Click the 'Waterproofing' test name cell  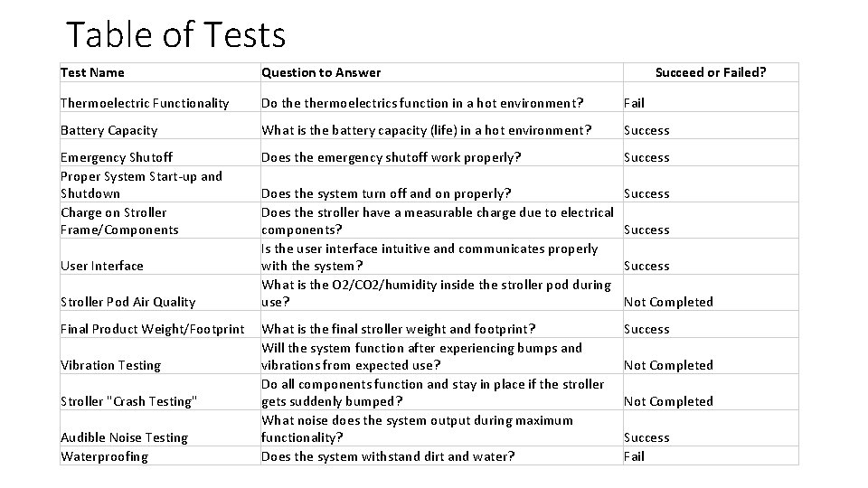pos(104,456)
